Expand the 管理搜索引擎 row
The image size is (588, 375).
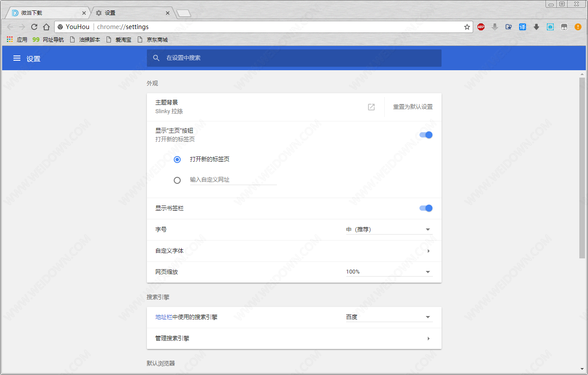point(294,339)
